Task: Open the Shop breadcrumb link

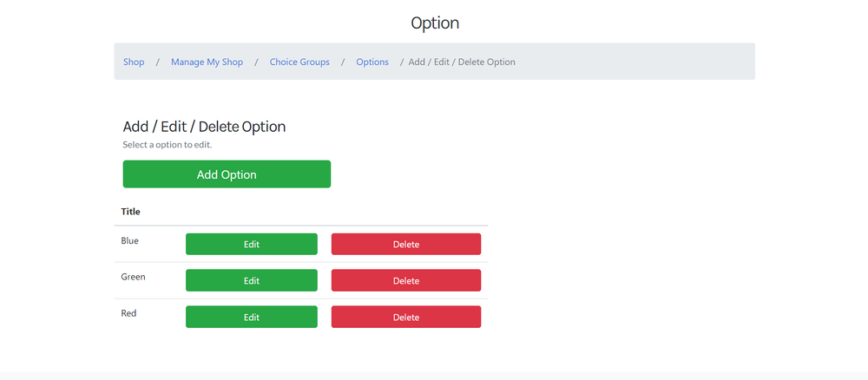Action: [x=134, y=62]
